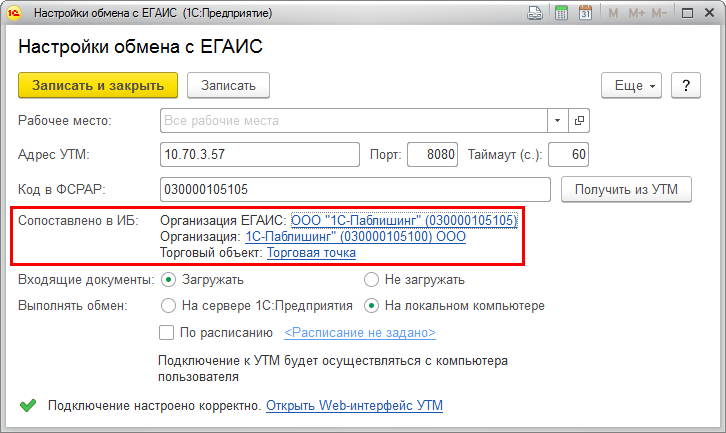
Task: Click the Рабочее место input field
Action: pos(354,120)
